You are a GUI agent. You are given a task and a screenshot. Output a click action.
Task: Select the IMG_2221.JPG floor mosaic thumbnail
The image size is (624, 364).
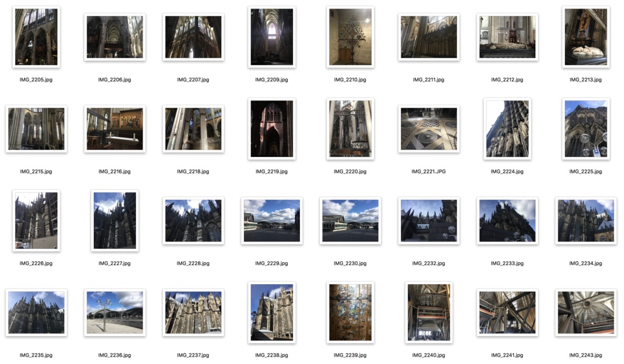(x=429, y=129)
